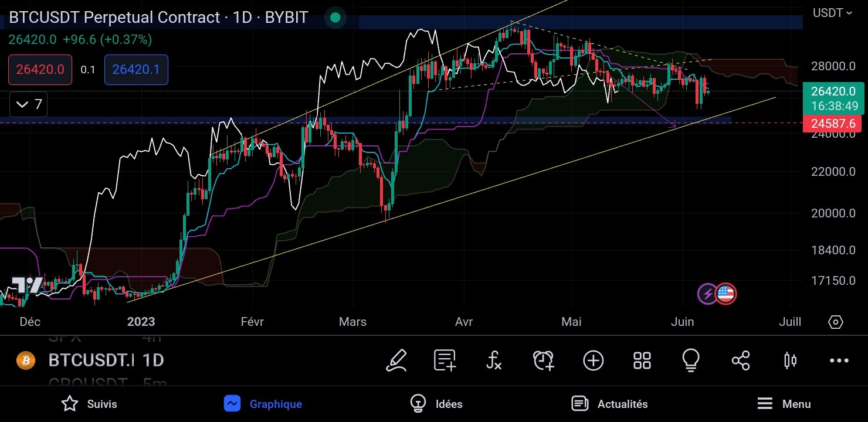The image size is (868, 422).
Task: Tap the Bitcoin symbol logo
Action: pos(26,360)
